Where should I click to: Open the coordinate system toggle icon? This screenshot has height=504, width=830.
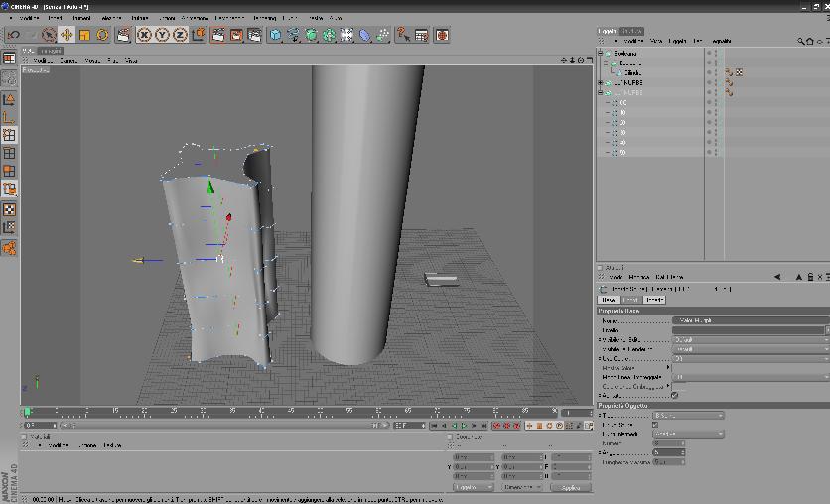point(199,35)
